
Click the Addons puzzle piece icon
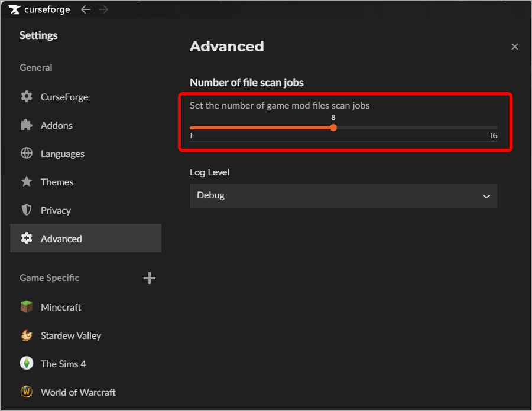pyautogui.click(x=27, y=125)
